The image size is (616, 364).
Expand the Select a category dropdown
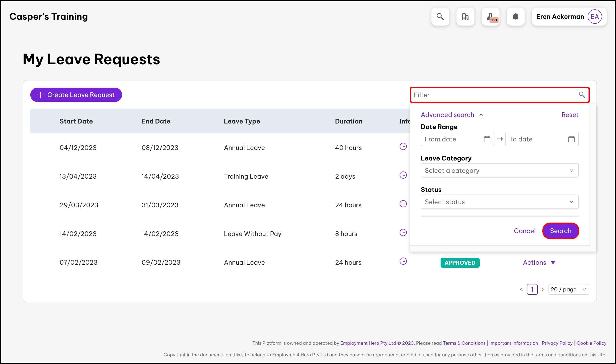499,171
